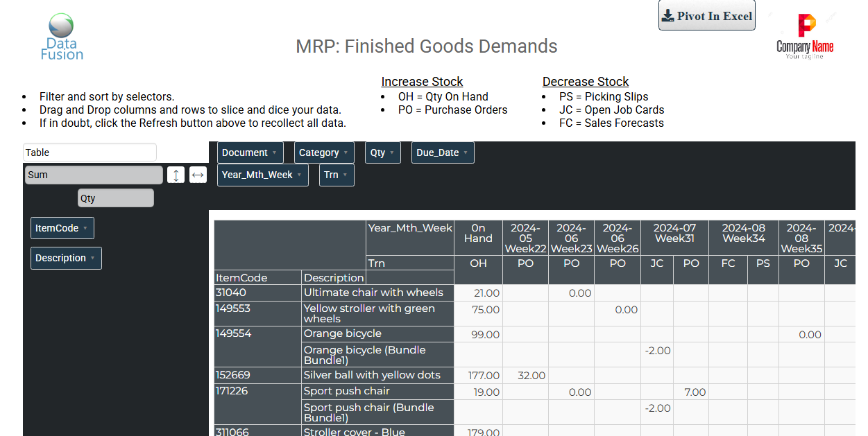Open the ItemCode row field filter

(x=62, y=228)
